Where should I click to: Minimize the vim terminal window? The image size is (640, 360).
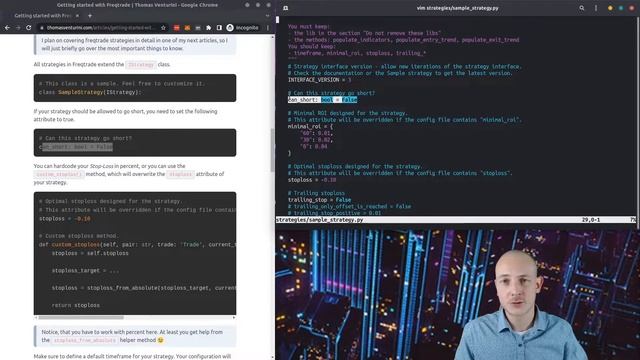[610, 8]
